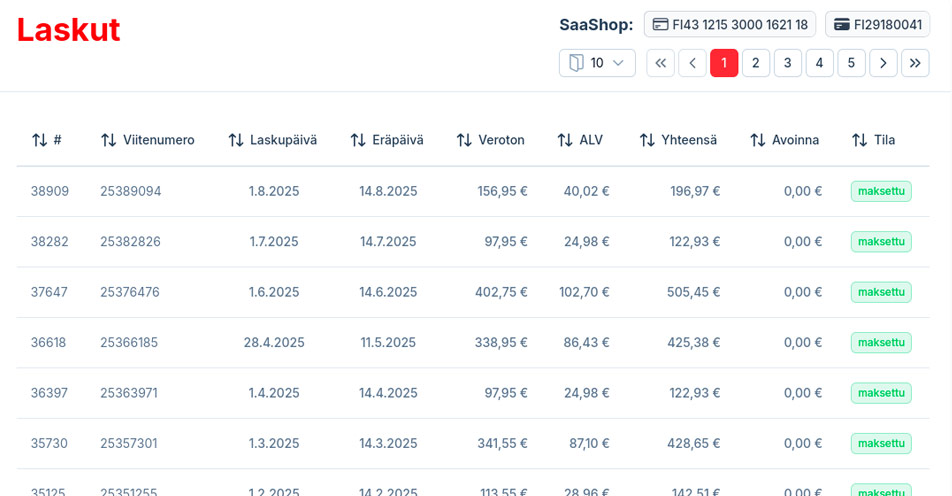Sort table by invoice number column icon
The height and width of the screenshot is (496, 952).
pos(40,140)
